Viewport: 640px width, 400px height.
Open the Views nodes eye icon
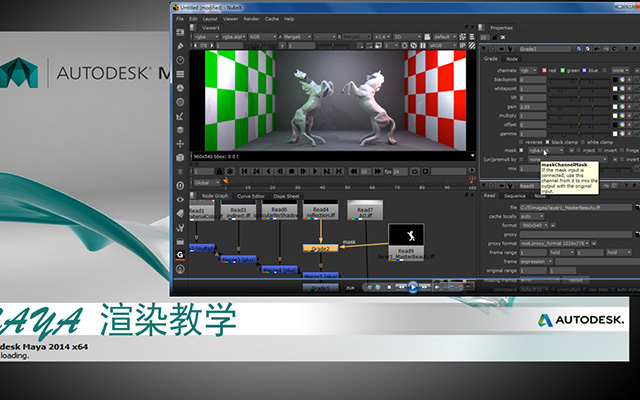(180, 200)
